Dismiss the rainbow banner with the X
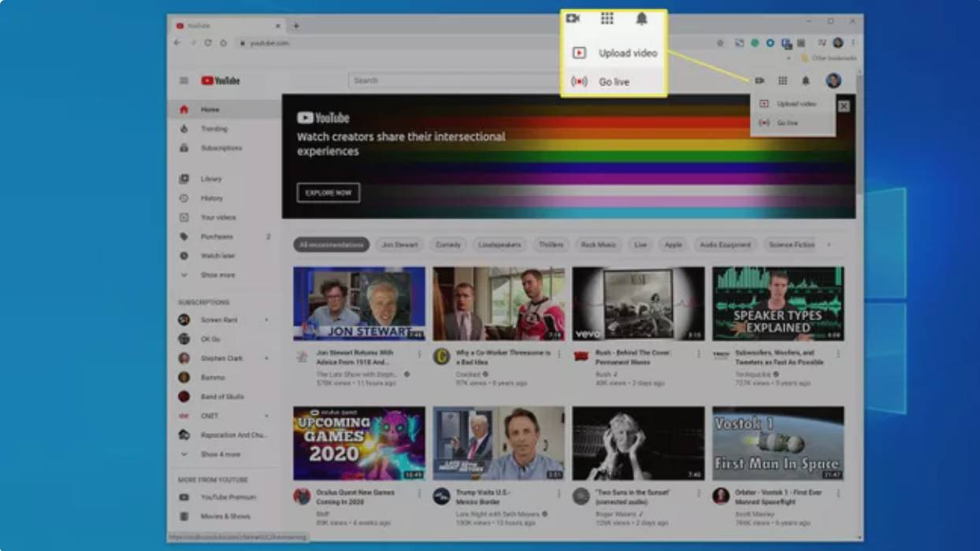Image resolution: width=980 pixels, height=551 pixels. click(844, 106)
